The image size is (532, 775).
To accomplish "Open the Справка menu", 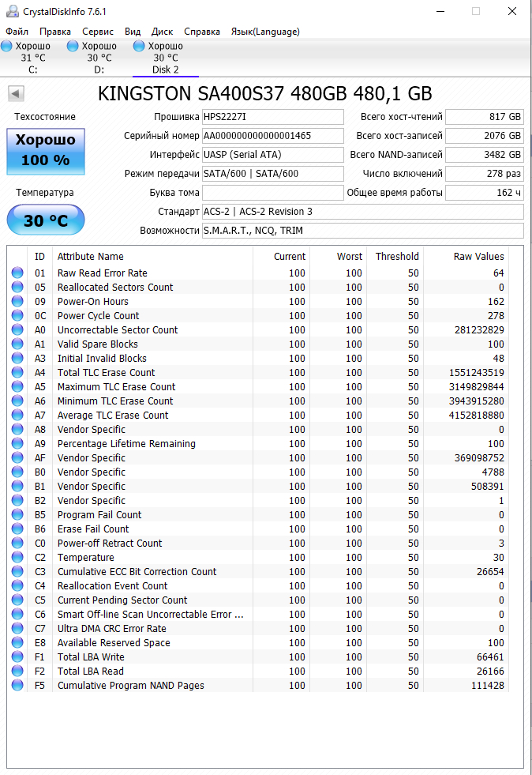I will coord(202,32).
